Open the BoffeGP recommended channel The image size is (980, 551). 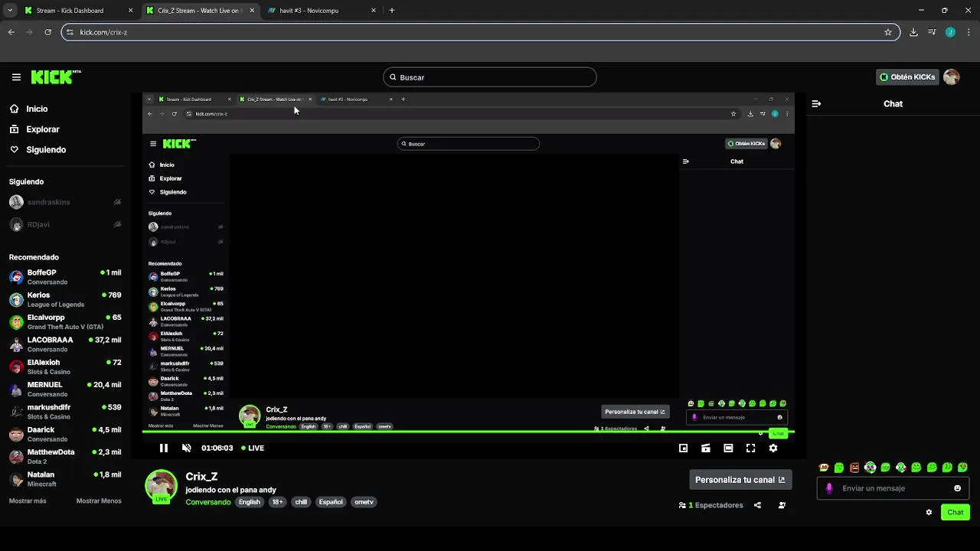coord(65,277)
